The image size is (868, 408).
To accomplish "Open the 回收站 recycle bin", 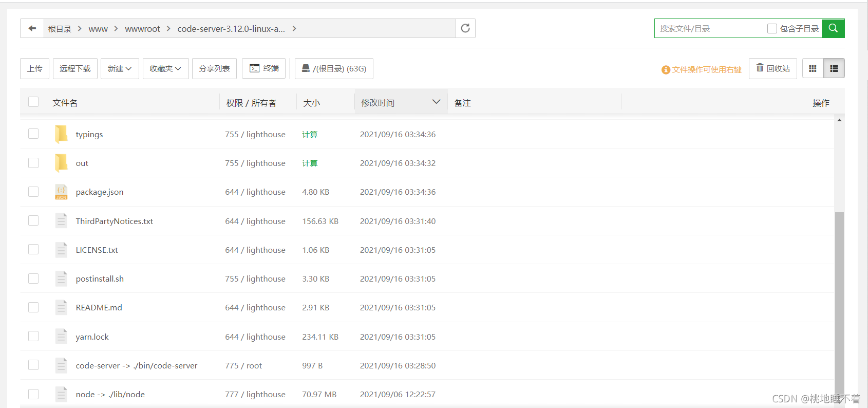I will [x=773, y=68].
